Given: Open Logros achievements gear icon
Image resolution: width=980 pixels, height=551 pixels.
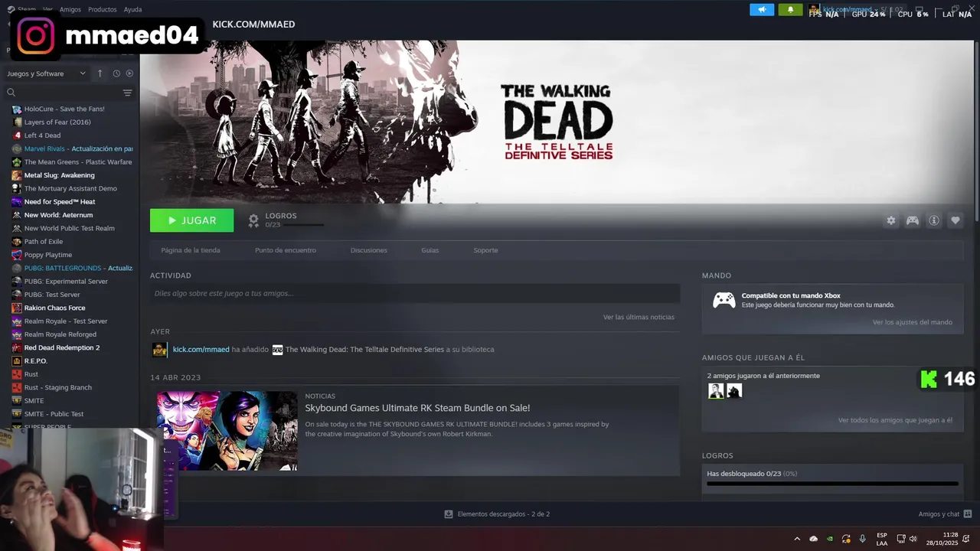Looking at the screenshot, I should pyautogui.click(x=253, y=220).
